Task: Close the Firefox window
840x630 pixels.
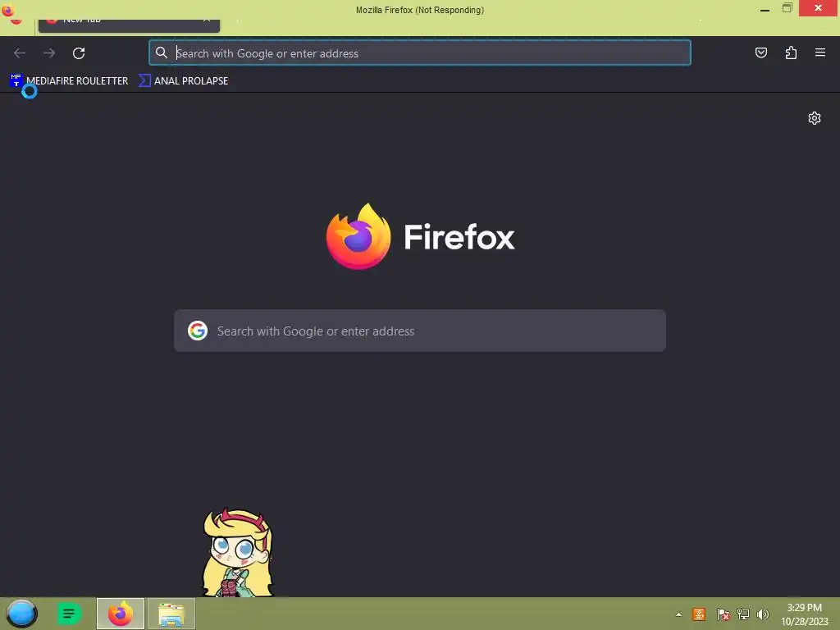Action: 818,8
